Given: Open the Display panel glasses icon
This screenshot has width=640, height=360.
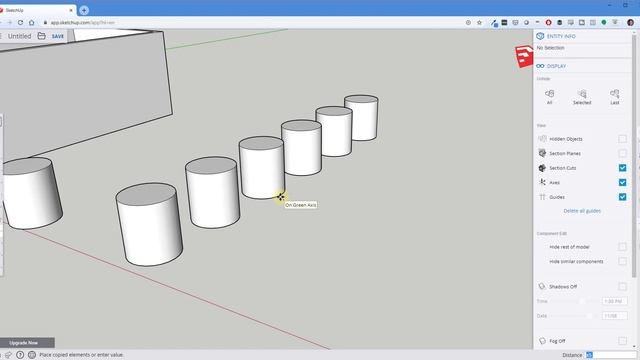Looking at the screenshot, I should coord(540,66).
